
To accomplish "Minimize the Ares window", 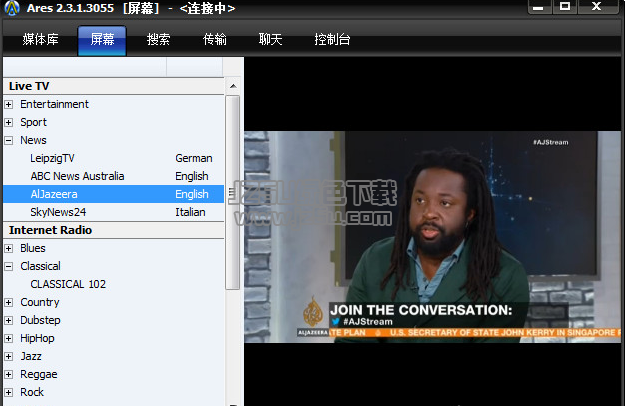I will (539, 7).
